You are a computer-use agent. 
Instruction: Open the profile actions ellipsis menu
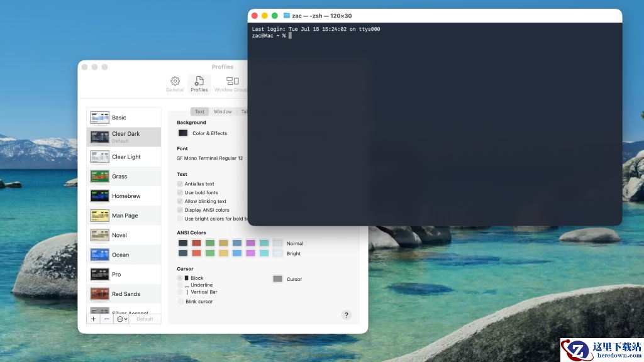click(121, 319)
